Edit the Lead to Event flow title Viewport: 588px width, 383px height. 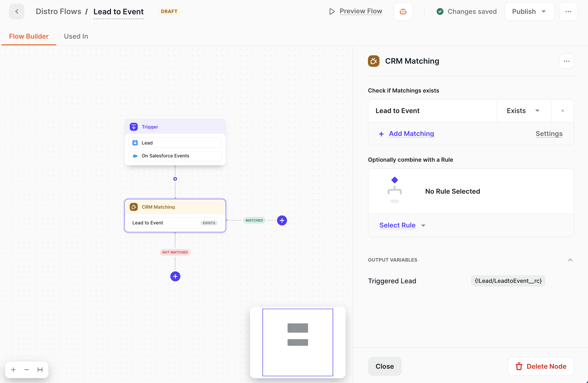point(118,12)
